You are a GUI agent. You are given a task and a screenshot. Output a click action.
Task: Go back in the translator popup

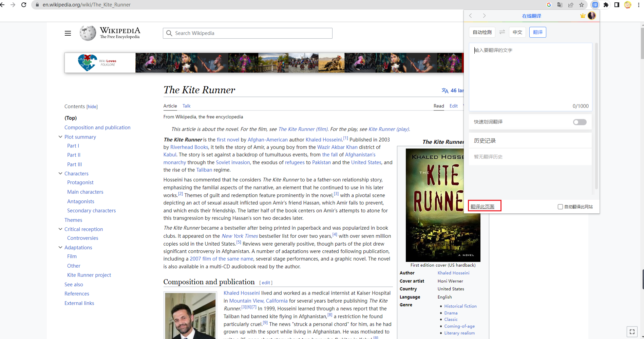(471, 16)
